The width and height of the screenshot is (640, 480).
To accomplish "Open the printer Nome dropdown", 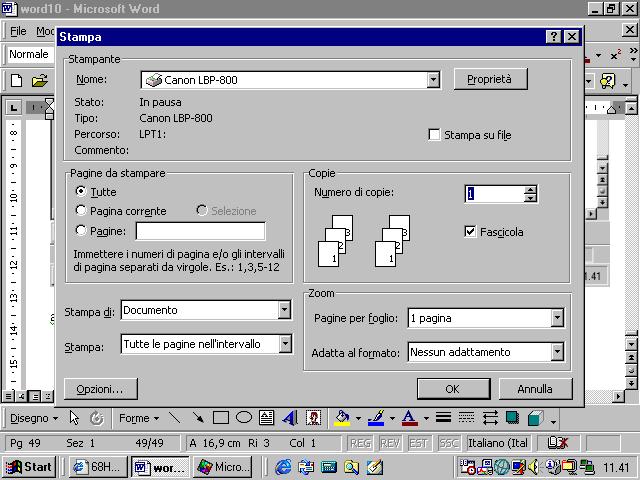I will point(433,80).
